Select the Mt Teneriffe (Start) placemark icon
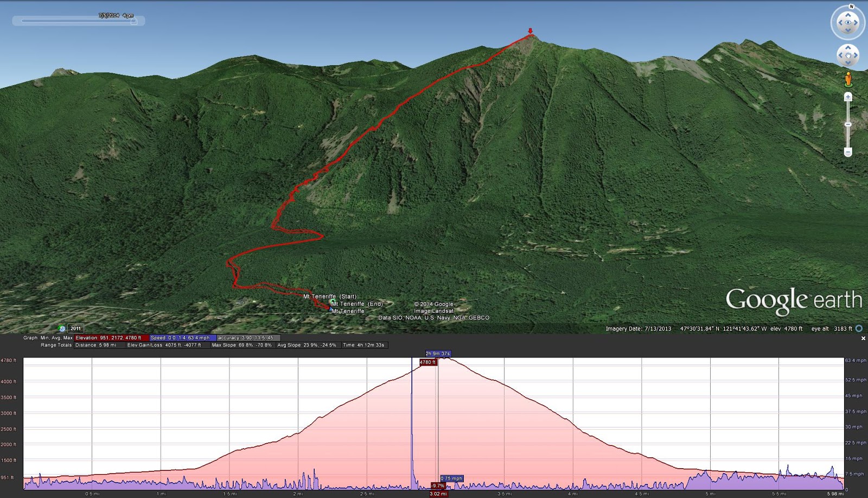The width and height of the screenshot is (868, 498). 332,302
